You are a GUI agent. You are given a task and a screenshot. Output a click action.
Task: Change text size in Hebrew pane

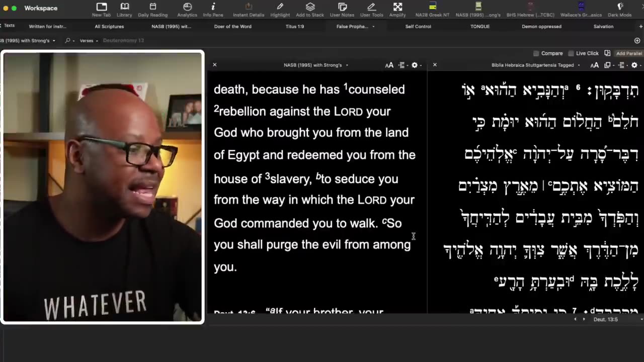tap(594, 65)
